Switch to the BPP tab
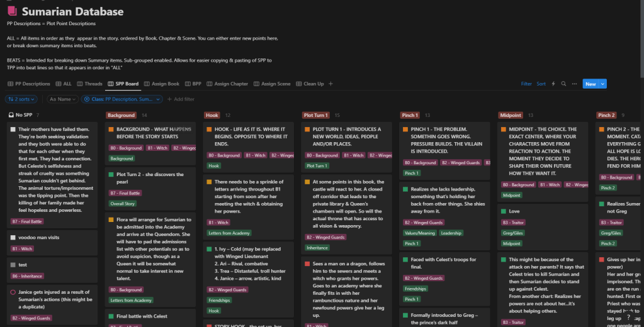 [193, 84]
